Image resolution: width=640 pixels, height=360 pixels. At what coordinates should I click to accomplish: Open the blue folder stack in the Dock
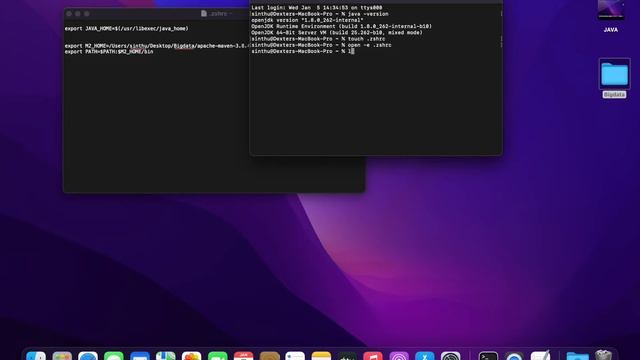(578, 356)
